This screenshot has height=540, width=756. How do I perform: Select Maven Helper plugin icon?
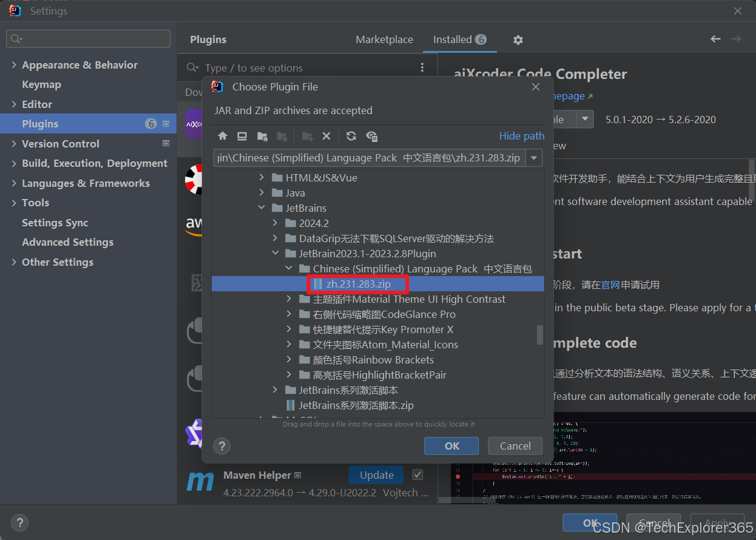(200, 482)
